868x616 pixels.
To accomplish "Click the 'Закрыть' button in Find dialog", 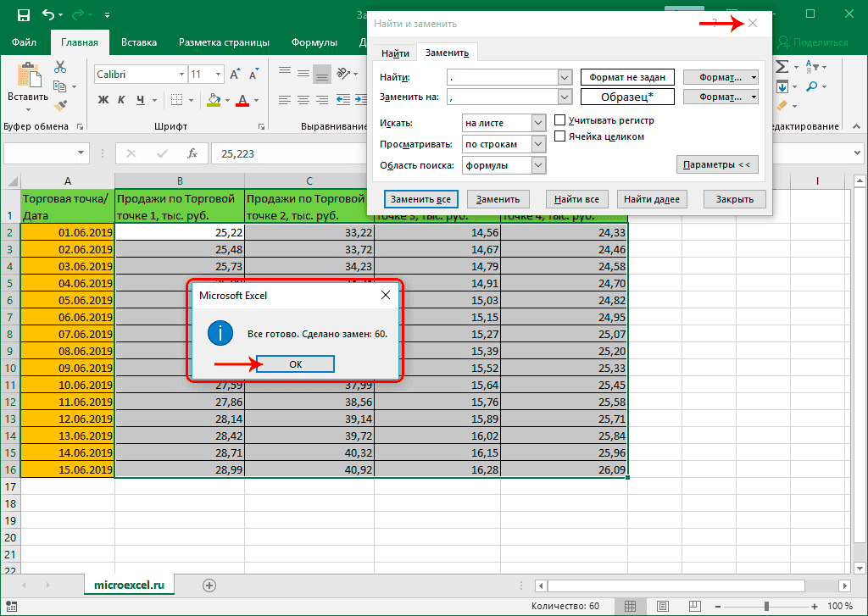I will click(x=734, y=199).
